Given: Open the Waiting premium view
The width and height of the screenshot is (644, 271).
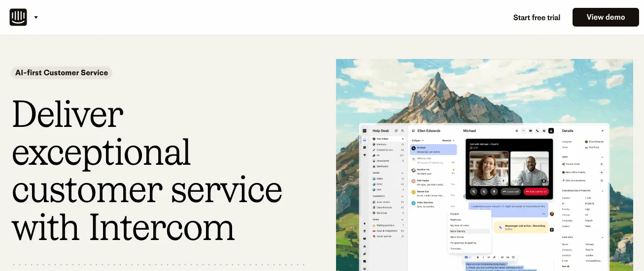Looking at the screenshot, I should [388, 225].
